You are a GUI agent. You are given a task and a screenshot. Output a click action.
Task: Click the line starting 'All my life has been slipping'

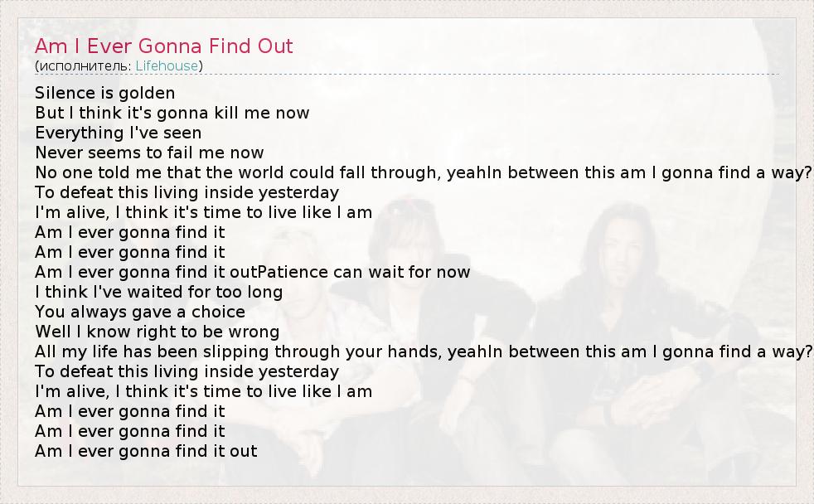coord(249,351)
